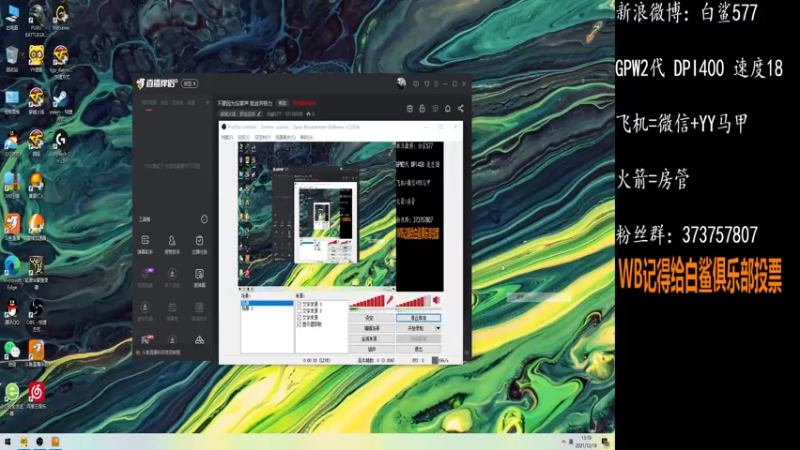Click the share icon above the preview

pyautogui.click(x=461, y=109)
